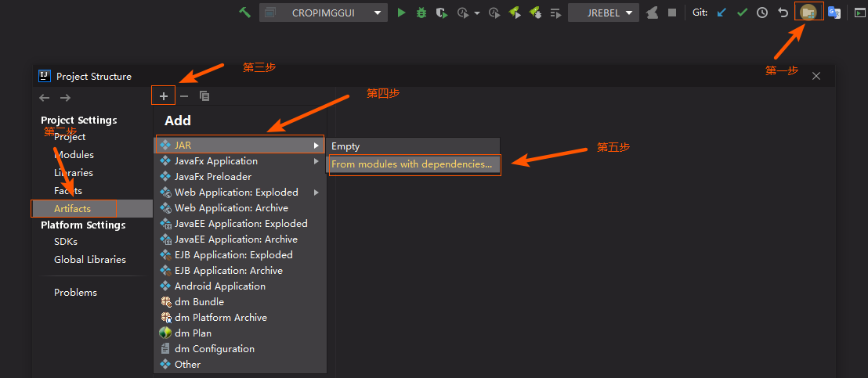Click the run list icon before JREBEL
This screenshot has height=378, width=868.
point(555,13)
